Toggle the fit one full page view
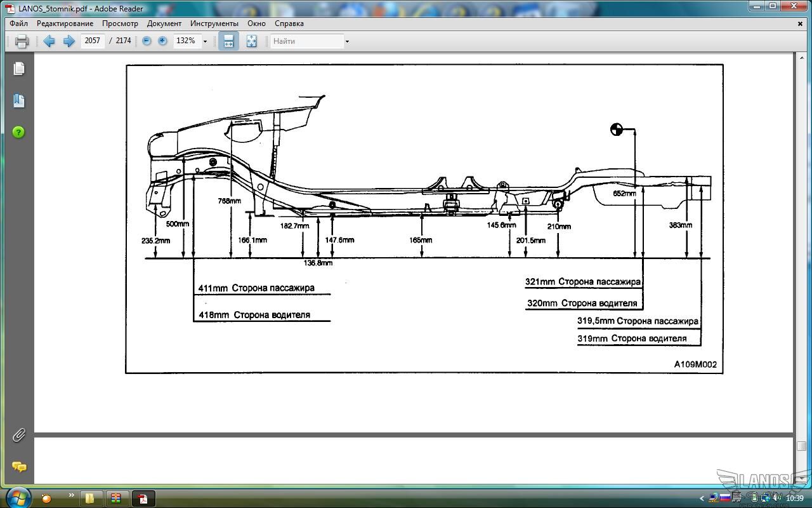The width and height of the screenshot is (812, 508). coord(251,41)
